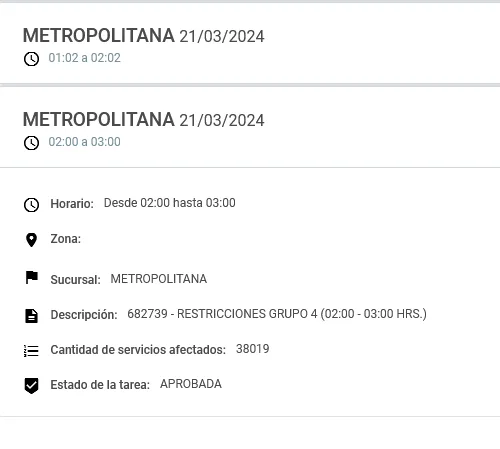500x449 pixels.
Task: Click the affected services count 38019
Action: pyautogui.click(x=253, y=349)
